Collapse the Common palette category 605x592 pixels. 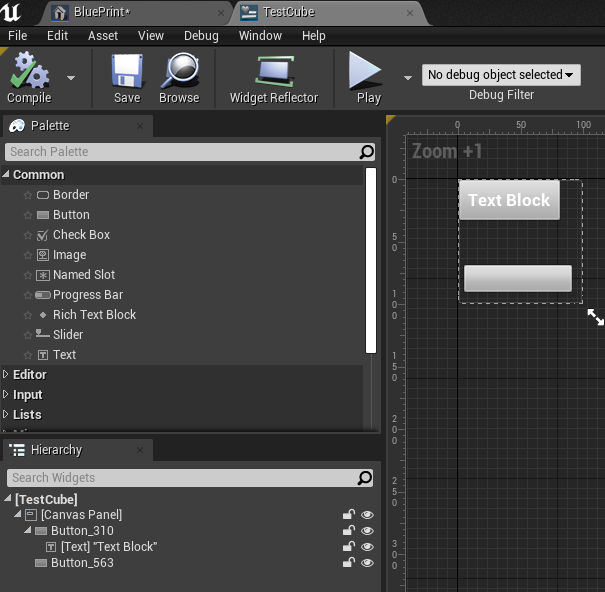click(x=6, y=174)
